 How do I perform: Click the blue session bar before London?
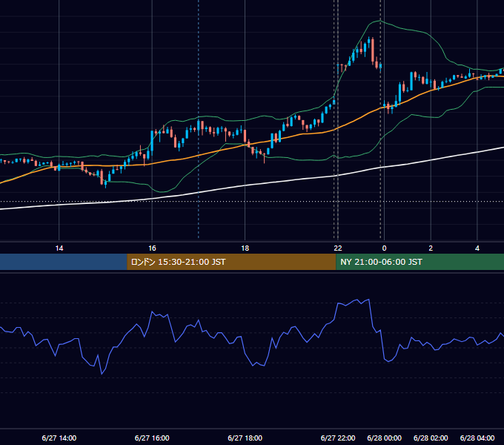[x=64, y=262]
